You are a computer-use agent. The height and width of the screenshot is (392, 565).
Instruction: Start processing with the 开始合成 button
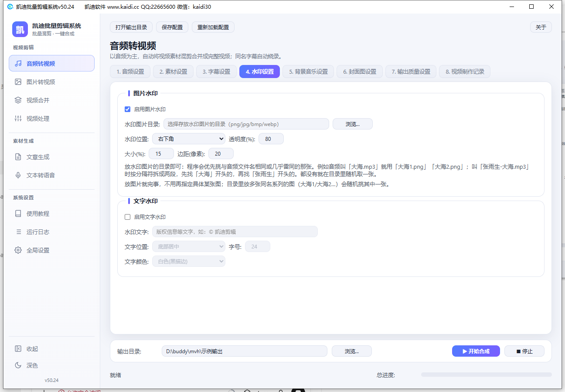pyautogui.click(x=476, y=351)
